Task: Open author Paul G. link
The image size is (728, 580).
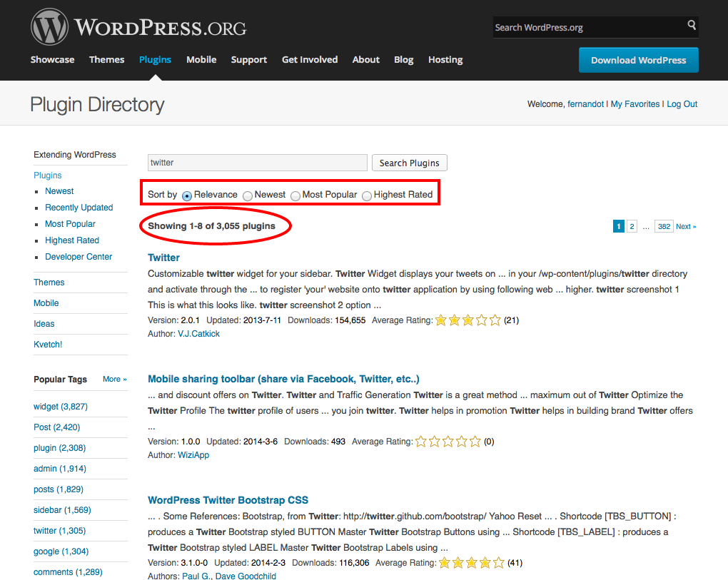Action: 197,576
